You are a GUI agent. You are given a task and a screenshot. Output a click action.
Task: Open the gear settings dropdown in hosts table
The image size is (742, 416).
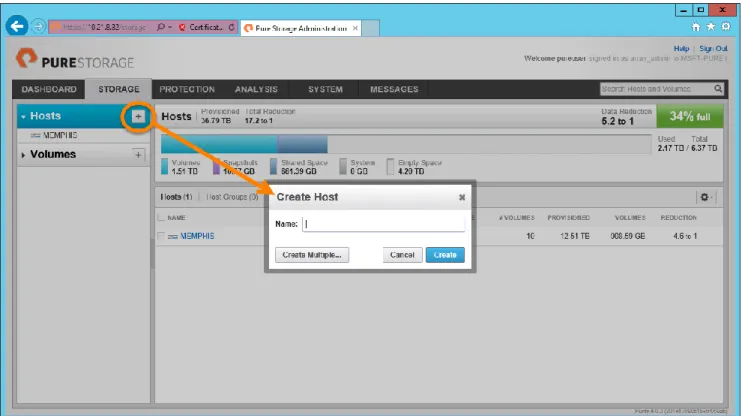click(706, 197)
